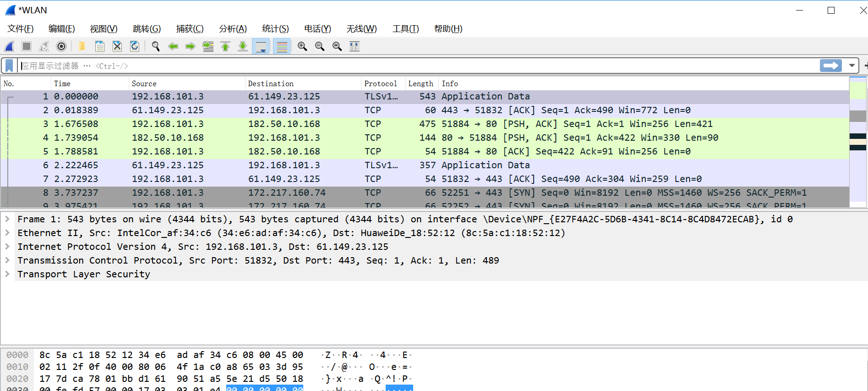Expand Transport Layer Security row

tap(7, 274)
